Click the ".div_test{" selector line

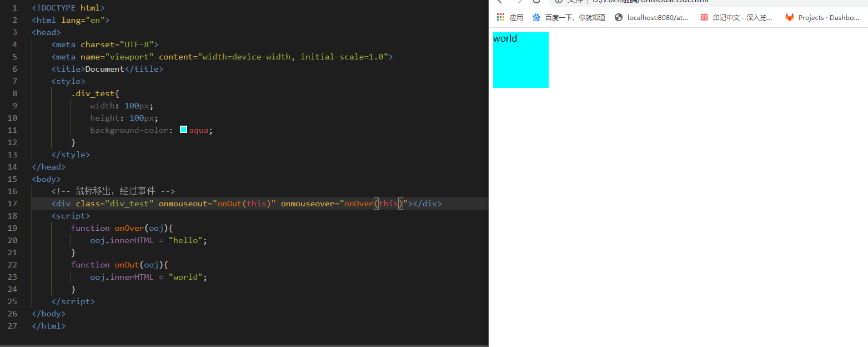coord(95,93)
